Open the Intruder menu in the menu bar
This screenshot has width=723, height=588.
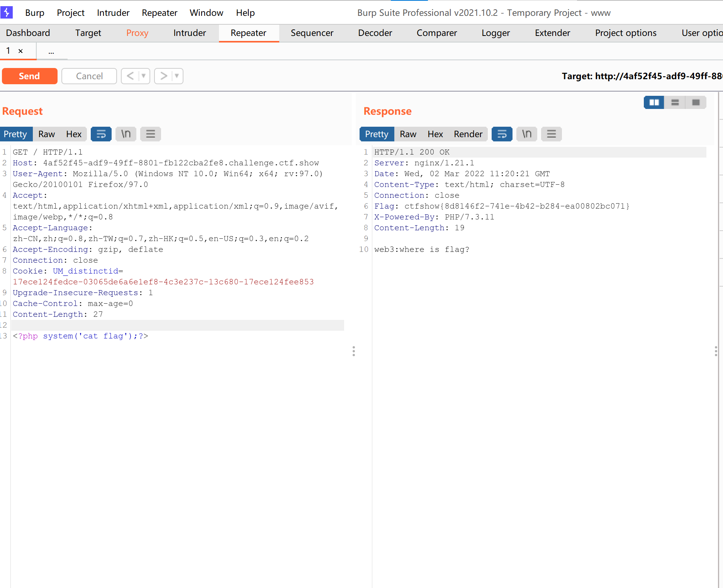coord(113,13)
